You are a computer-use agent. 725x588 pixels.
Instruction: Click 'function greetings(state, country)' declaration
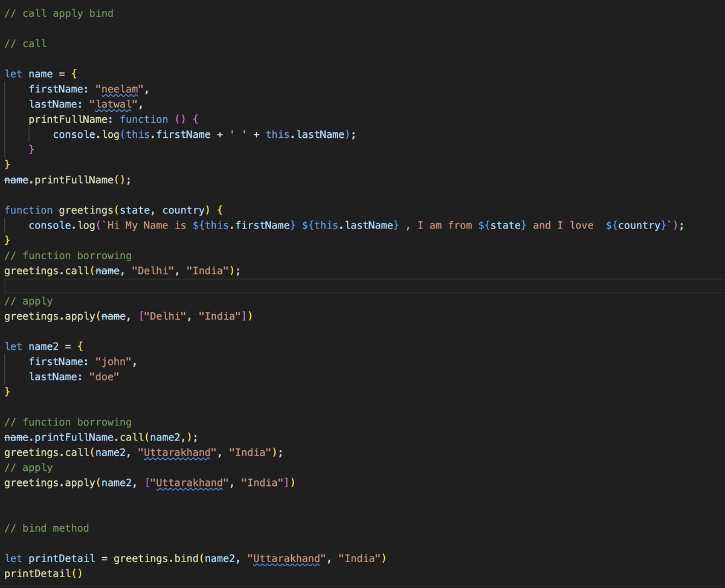(x=114, y=210)
